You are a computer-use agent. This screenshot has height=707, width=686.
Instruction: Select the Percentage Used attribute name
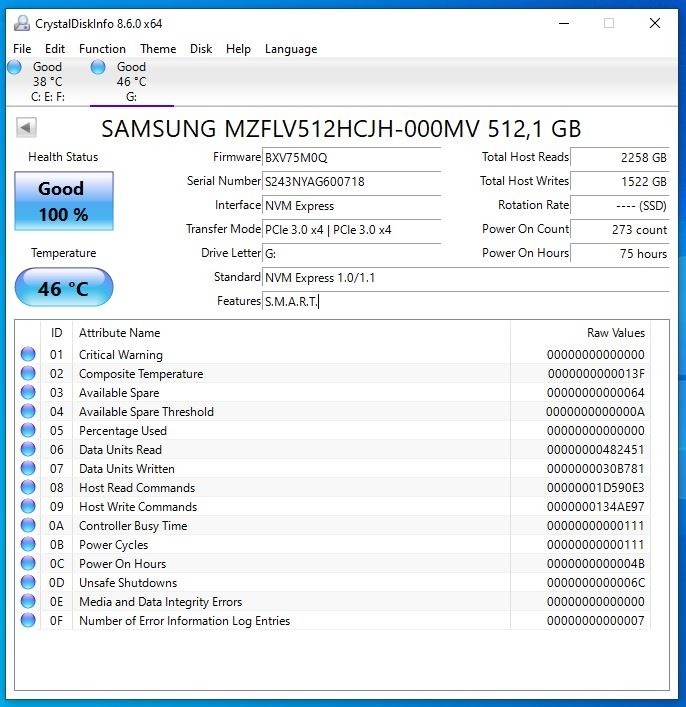pos(123,431)
